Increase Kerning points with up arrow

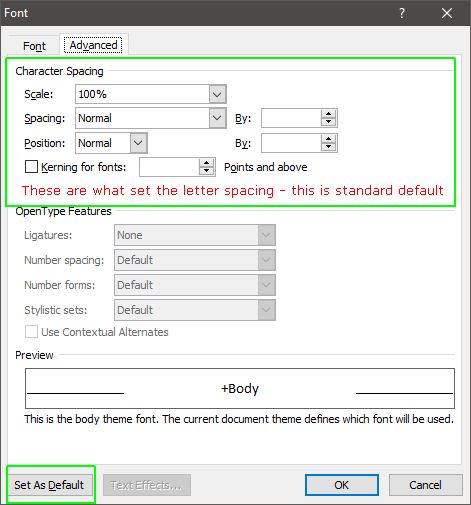(207, 163)
